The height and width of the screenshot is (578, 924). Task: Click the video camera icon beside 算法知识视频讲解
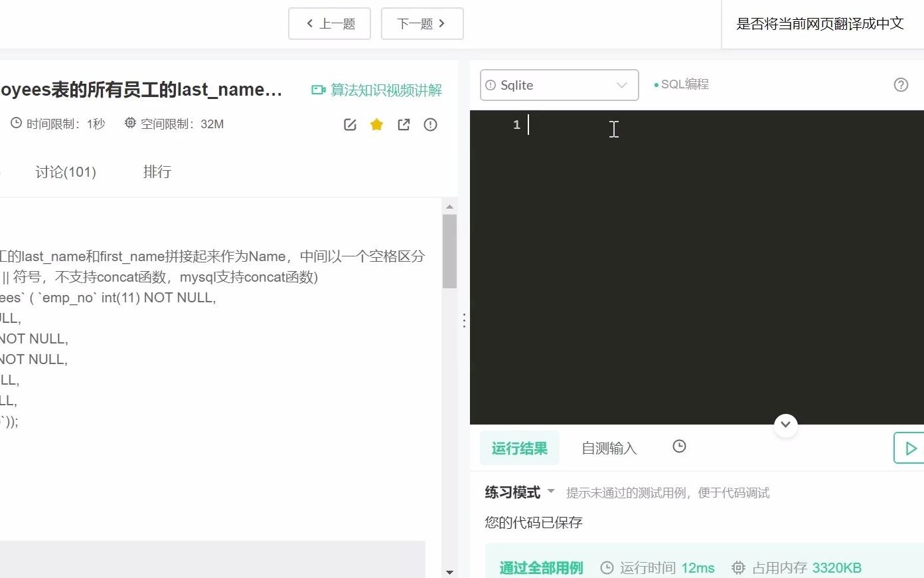pos(319,90)
